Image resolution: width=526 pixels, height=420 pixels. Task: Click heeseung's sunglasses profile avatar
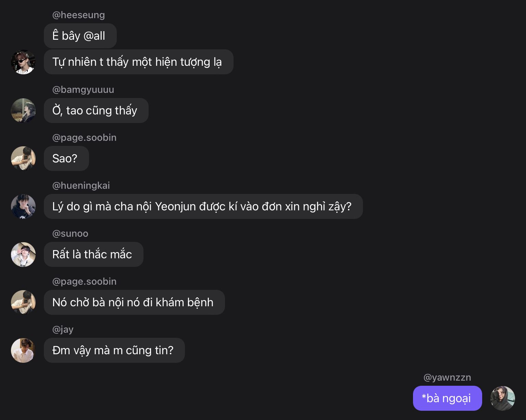pyautogui.click(x=23, y=62)
